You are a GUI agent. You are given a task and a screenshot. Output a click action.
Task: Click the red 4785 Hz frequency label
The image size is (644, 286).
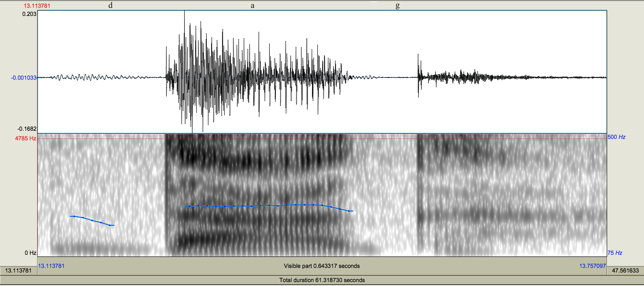[25, 138]
